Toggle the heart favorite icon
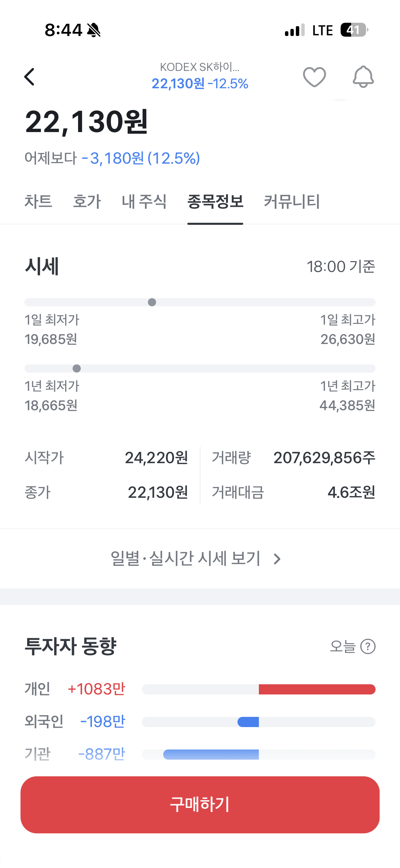The width and height of the screenshot is (400, 868). pyautogui.click(x=314, y=77)
